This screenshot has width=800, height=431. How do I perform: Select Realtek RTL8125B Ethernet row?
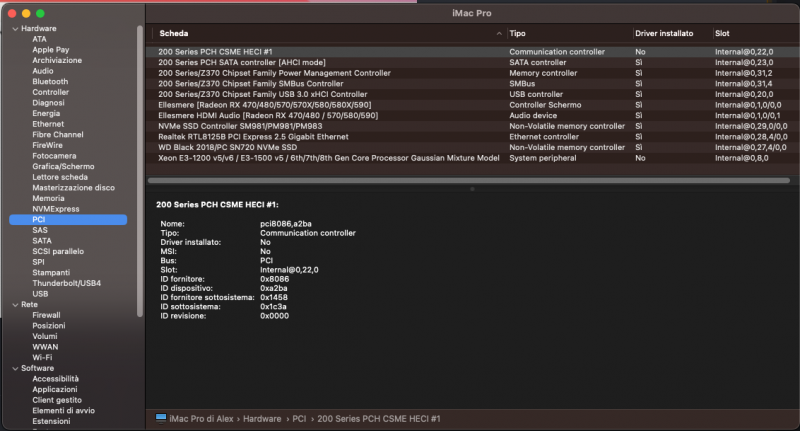point(472,137)
